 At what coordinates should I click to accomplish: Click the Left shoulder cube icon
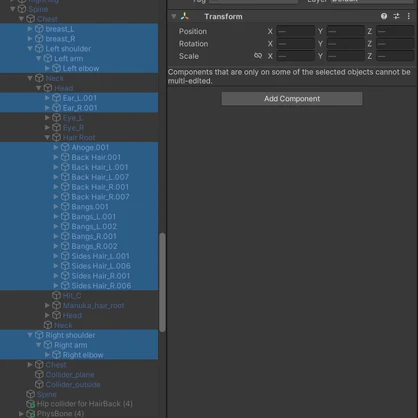tap(39, 49)
